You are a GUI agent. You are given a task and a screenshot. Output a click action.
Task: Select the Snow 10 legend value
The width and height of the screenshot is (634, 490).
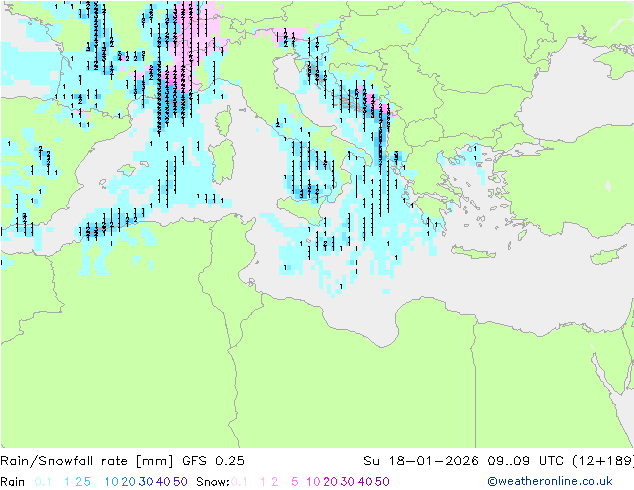[313, 482]
